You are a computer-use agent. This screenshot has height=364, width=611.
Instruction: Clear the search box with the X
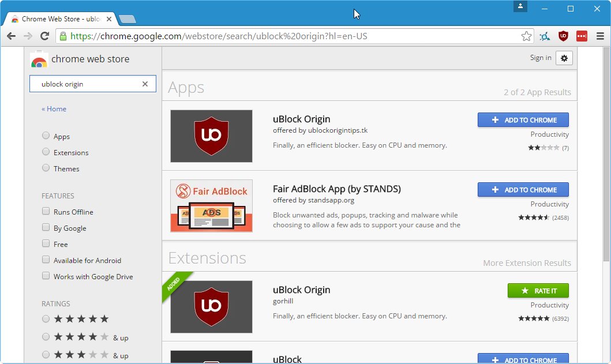tap(145, 84)
